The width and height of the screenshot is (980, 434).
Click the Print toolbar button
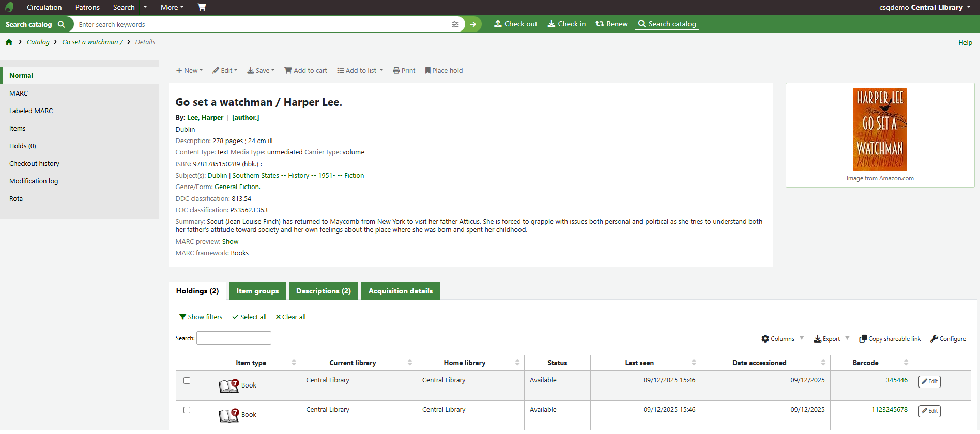click(404, 71)
